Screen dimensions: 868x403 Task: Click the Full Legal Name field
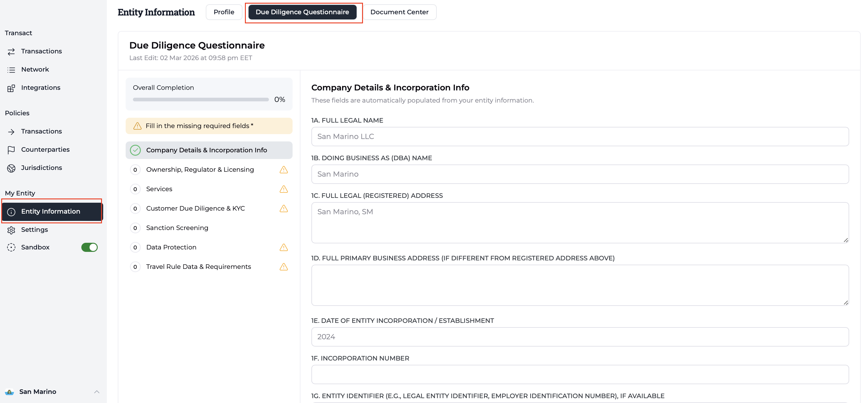click(x=580, y=137)
